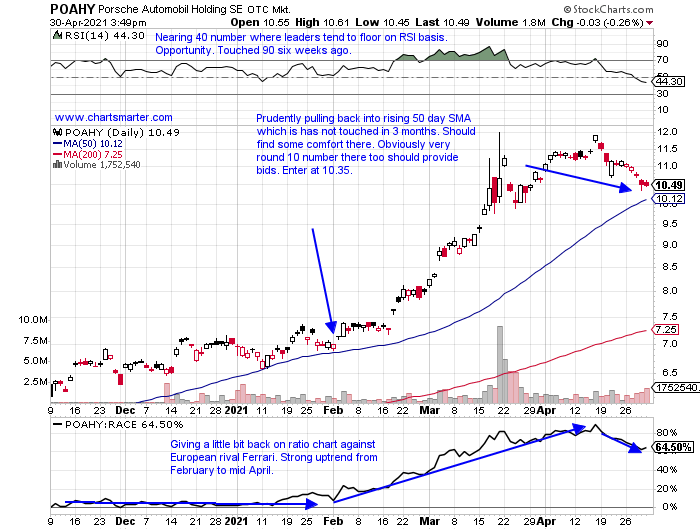Click the Porsche Automobil Holding SE company name

click(x=171, y=9)
